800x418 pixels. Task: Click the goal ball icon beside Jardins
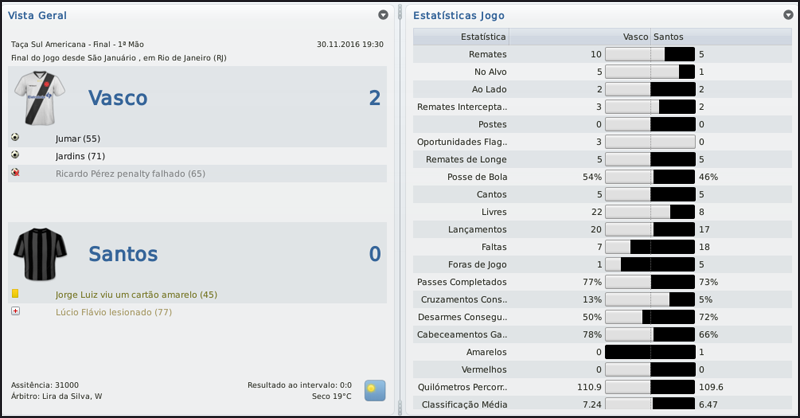pyautogui.click(x=15, y=156)
